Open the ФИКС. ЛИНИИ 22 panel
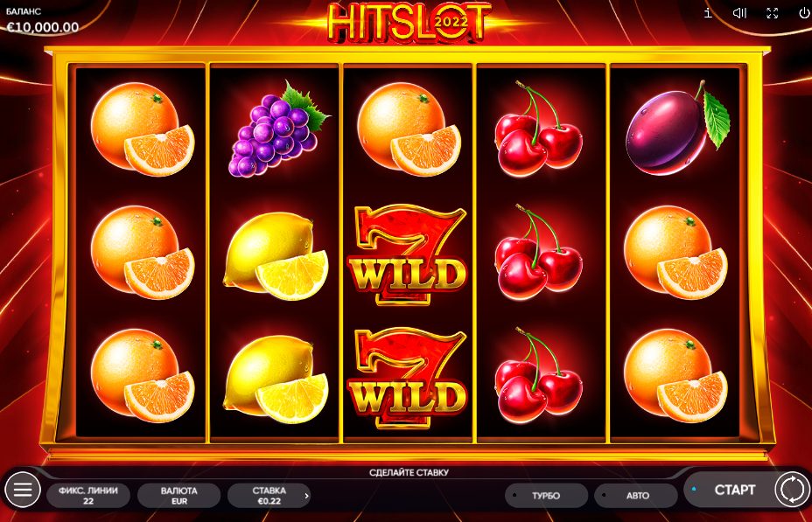This screenshot has width=812, height=522. pos(88,496)
